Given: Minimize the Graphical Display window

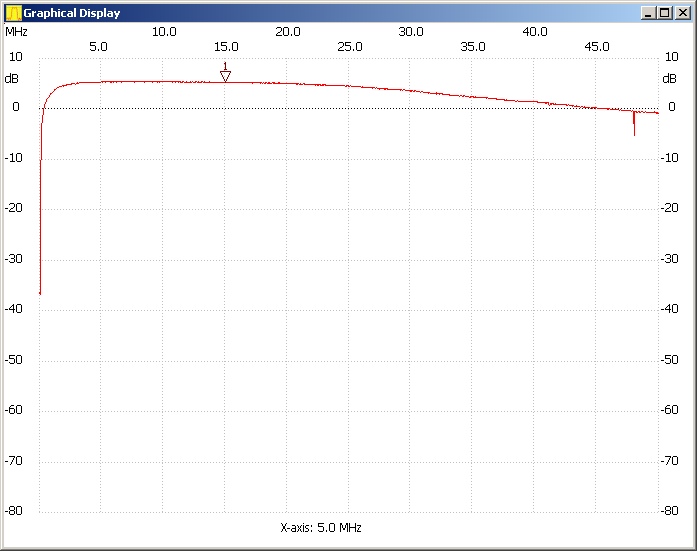Looking at the screenshot, I should coord(649,13).
